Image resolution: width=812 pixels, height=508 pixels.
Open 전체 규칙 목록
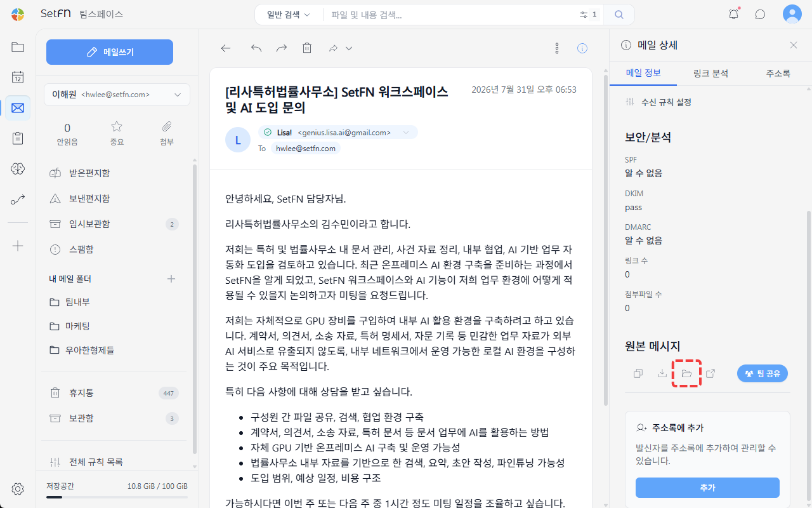[87, 462]
